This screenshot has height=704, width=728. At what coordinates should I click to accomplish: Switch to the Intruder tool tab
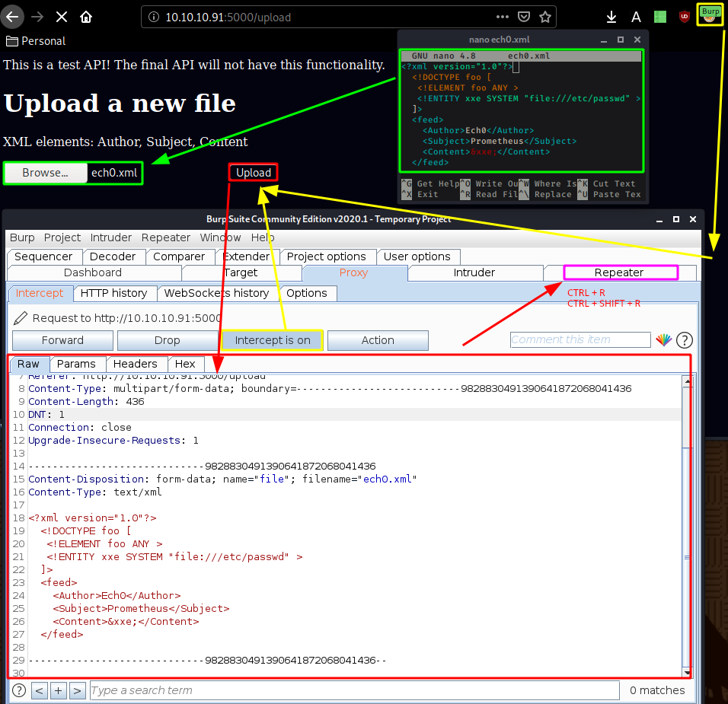(x=474, y=273)
